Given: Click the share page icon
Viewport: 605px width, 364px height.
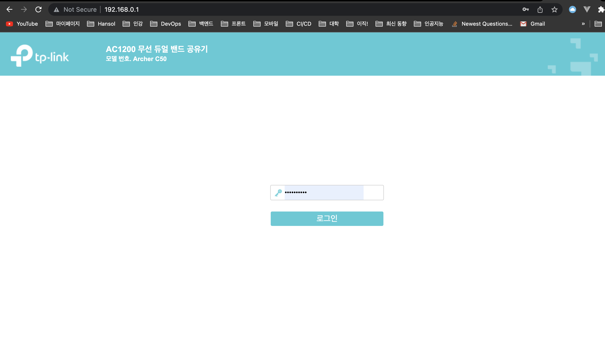Looking at the screenshot, I should coord(540,9).
